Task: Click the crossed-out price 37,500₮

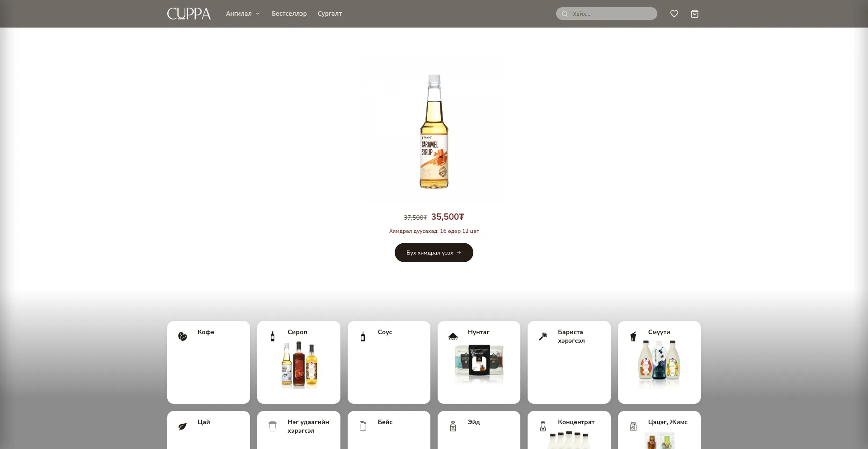Action: click(415, 217)
